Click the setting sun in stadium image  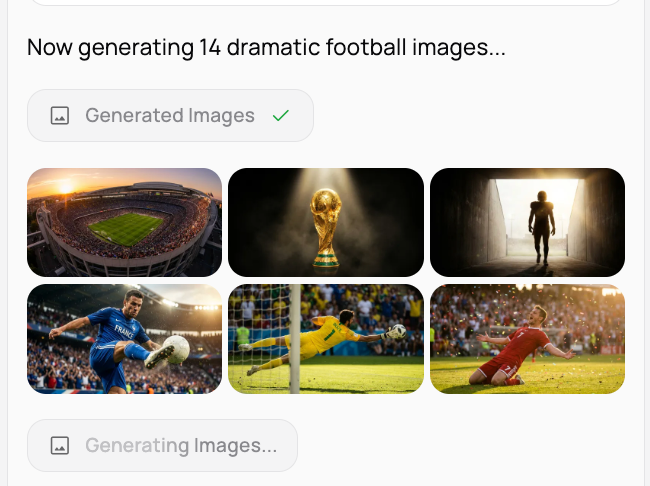pyautogui.click(x=66, y=187)
